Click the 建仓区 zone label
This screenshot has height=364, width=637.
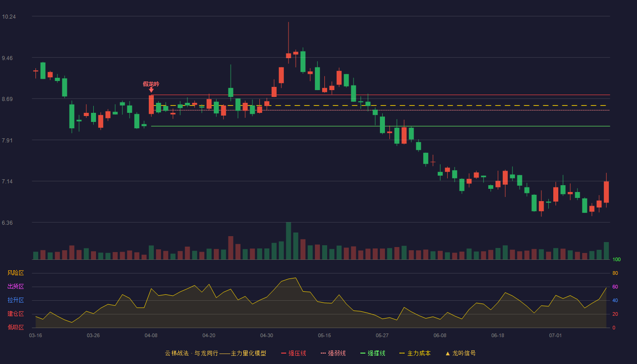[x=15, y=314]
